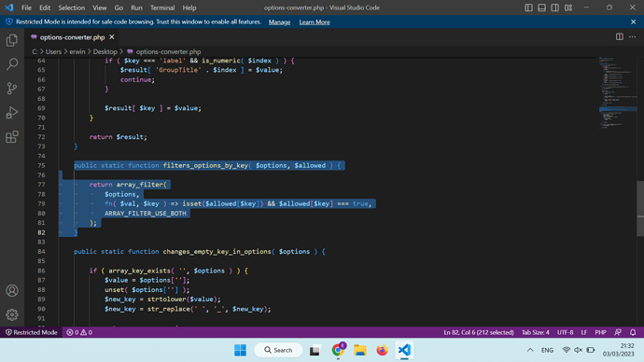Open the Accounts menu icon

point(12,290)
